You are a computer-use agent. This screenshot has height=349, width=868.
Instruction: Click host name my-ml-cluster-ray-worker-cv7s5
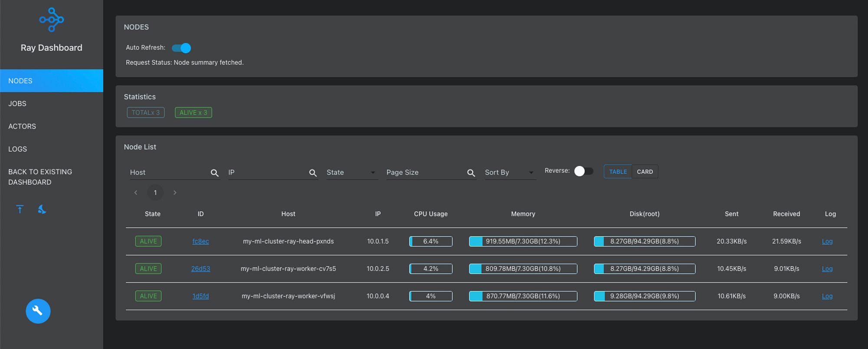click(288, 269)
